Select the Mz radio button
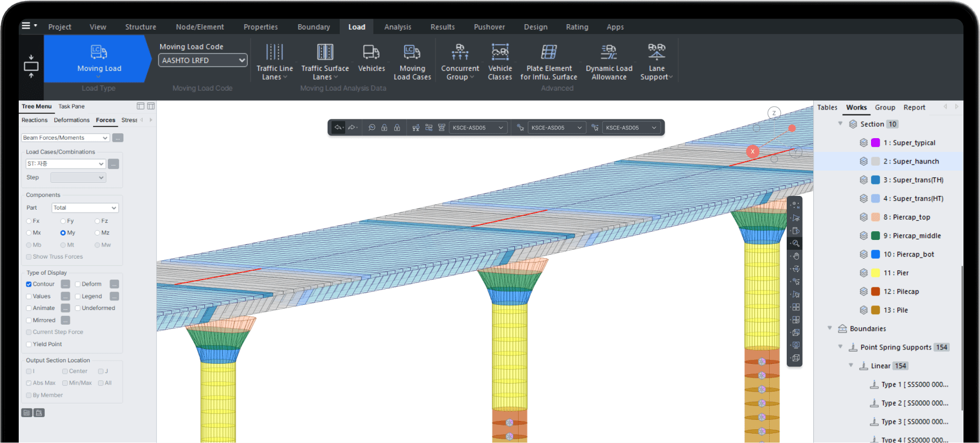The image size is (980, 443). 97,233
